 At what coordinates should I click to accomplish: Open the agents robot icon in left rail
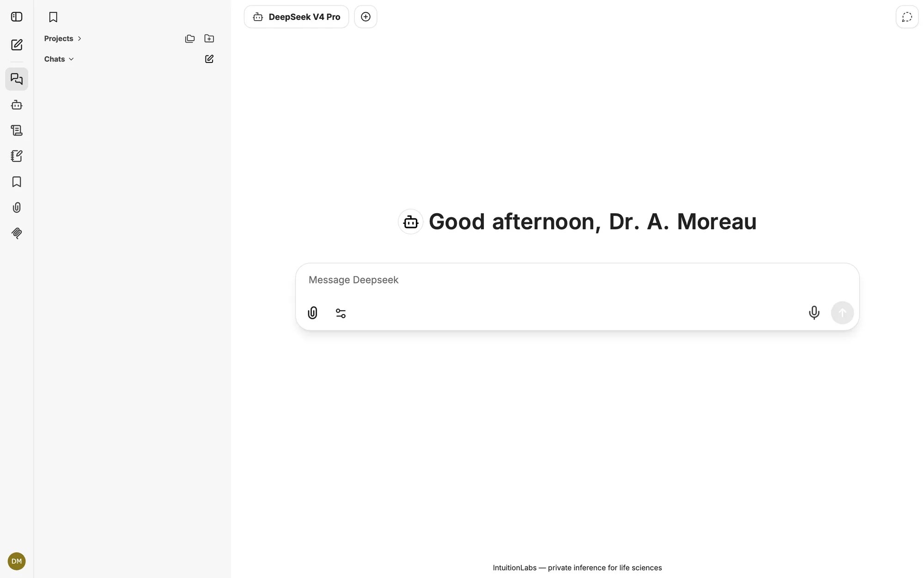tap(17, 105)
